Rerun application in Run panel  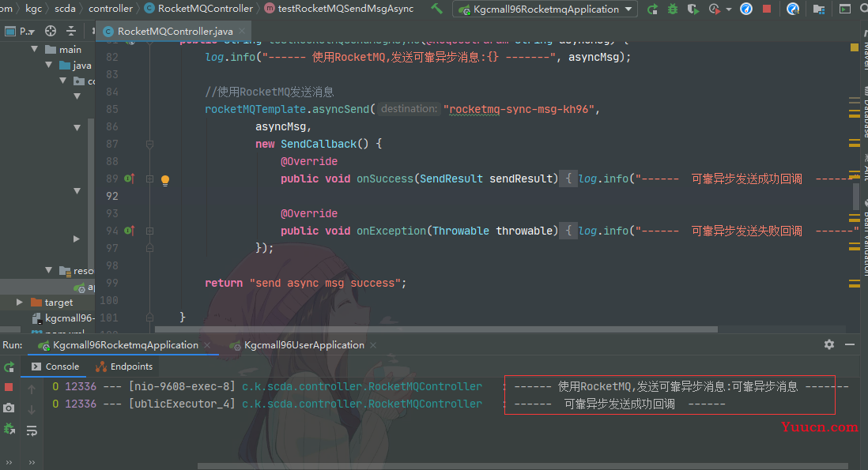[x=9, y=367]
